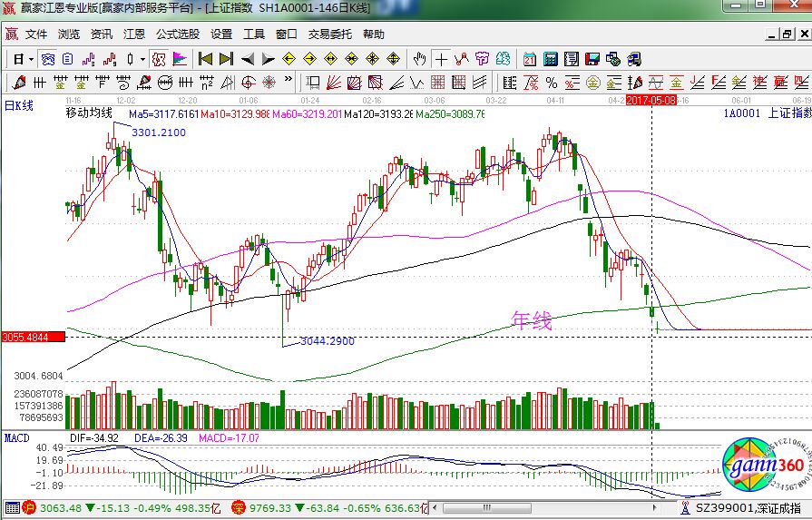Open the 公式选股 menu
The width and height of the screenshot is (812, 520).
[x=178, y=34]
